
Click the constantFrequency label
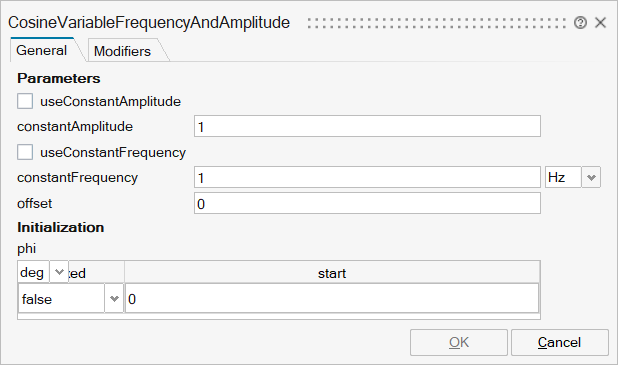click(x=78, y=178)
